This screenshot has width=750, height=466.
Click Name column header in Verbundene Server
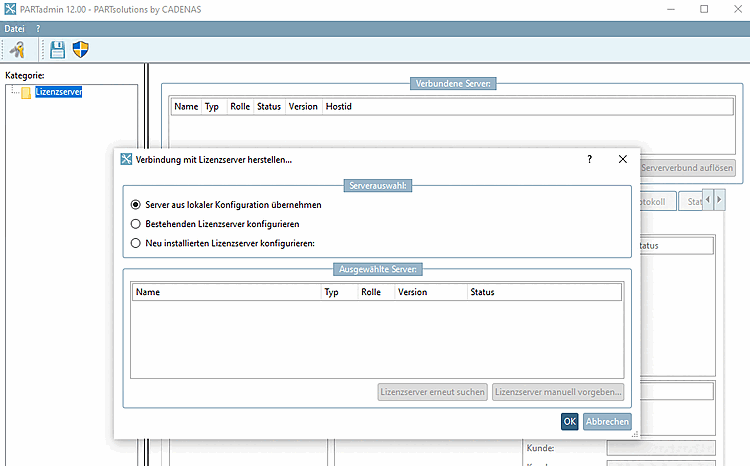point(186,107)
